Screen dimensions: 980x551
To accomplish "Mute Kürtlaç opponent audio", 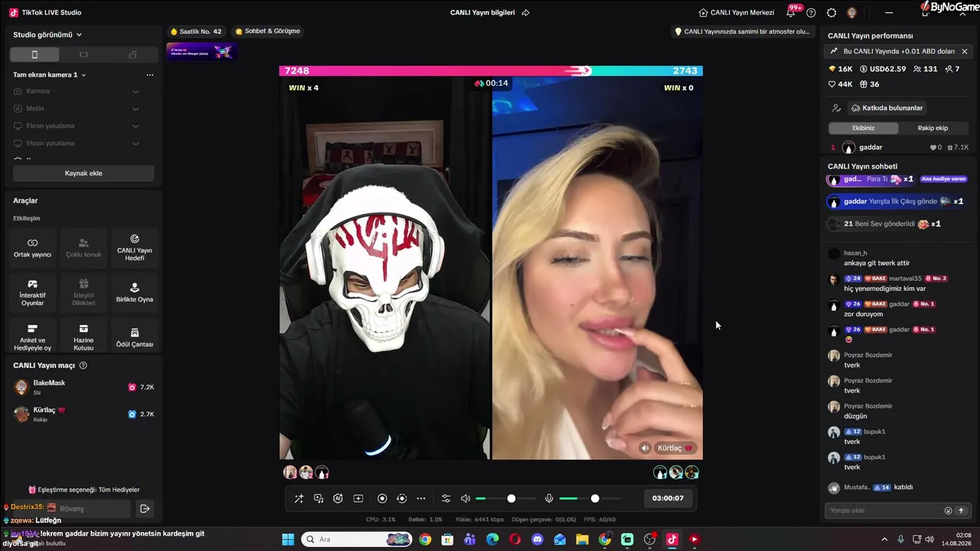I will [645, 448].
